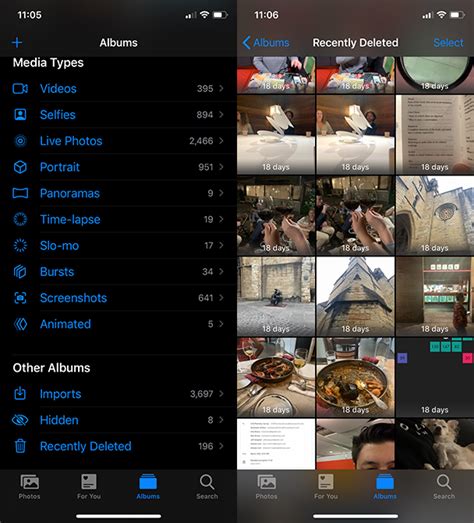Switch to Photos tab on Albums screen

point(29,487)
